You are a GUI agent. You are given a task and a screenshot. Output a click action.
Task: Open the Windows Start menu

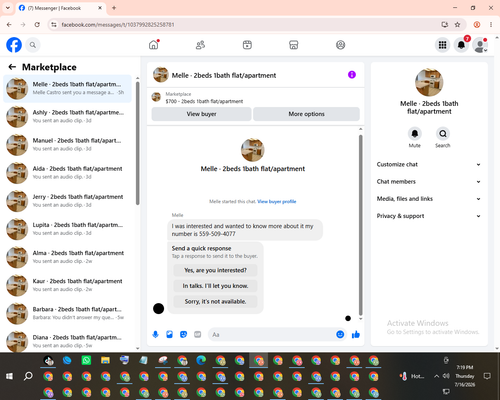[9, 376]
